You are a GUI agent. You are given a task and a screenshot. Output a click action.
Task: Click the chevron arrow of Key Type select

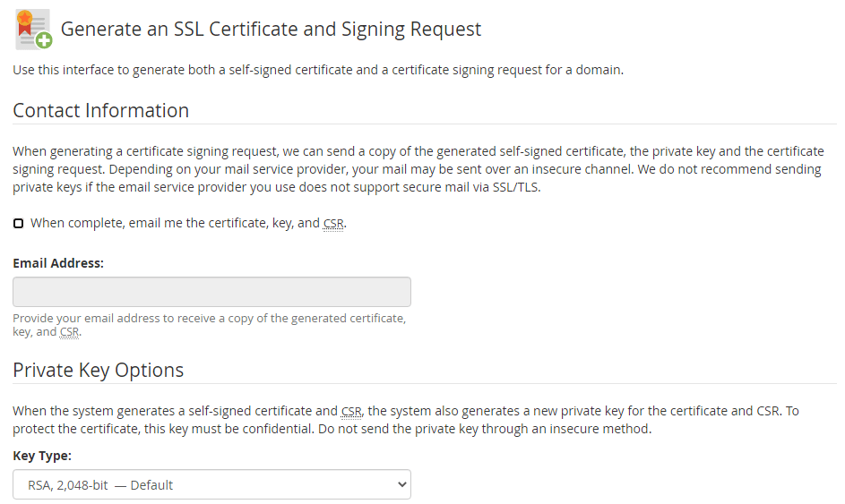(402, 484)
